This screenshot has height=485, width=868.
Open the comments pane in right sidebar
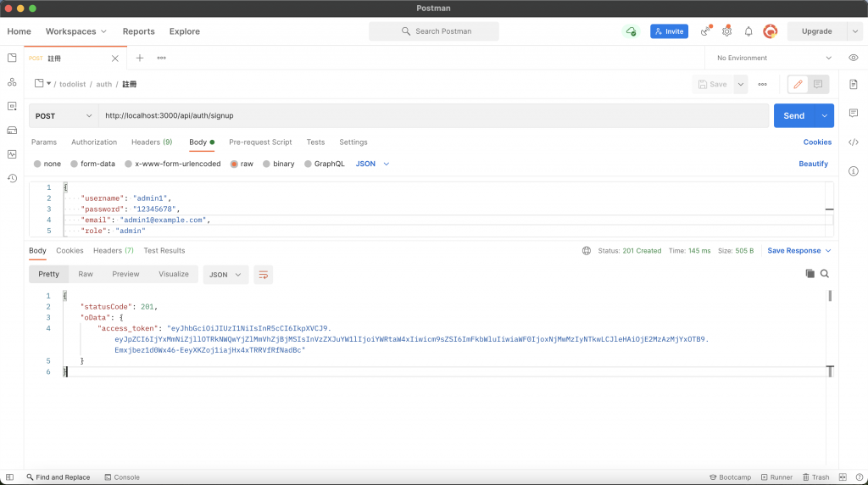(853, 113)
